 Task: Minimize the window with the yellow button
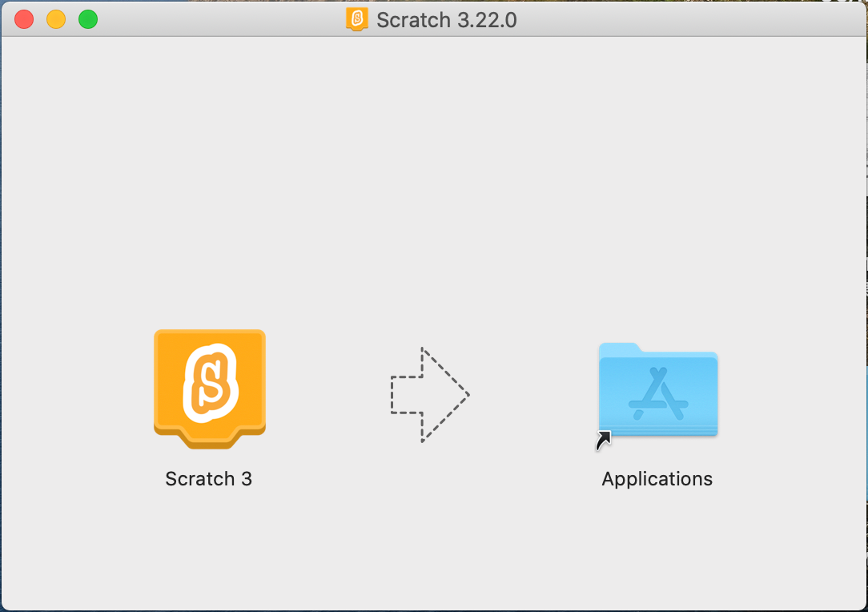click(56, 19)
